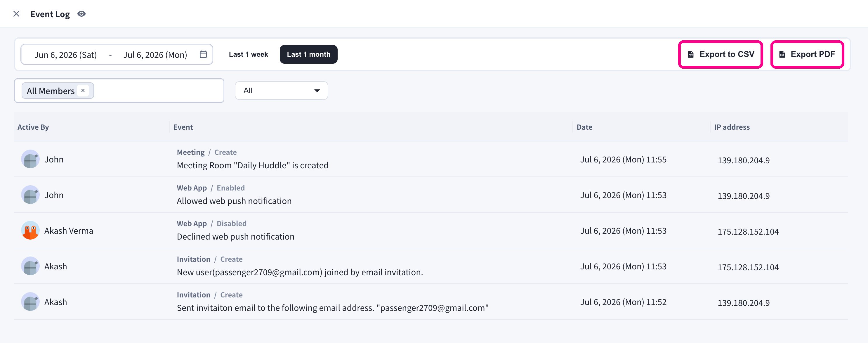Click Export to CSV button

(x=721, y=55)
